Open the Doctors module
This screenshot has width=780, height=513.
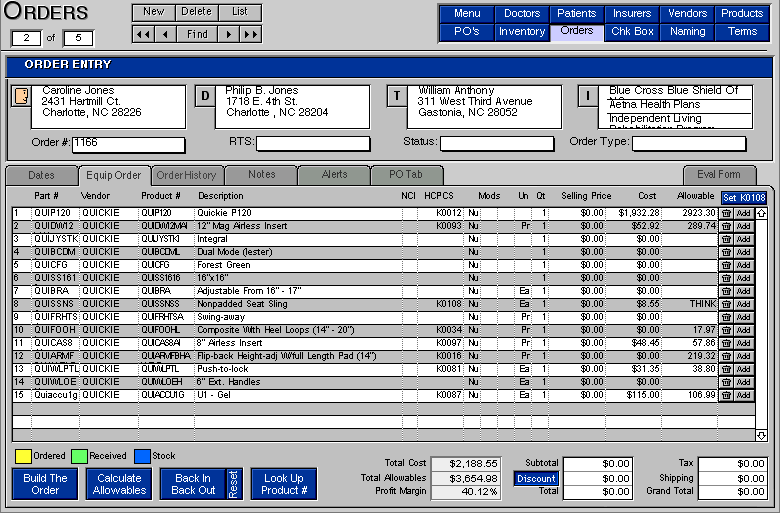click(522, 13)
